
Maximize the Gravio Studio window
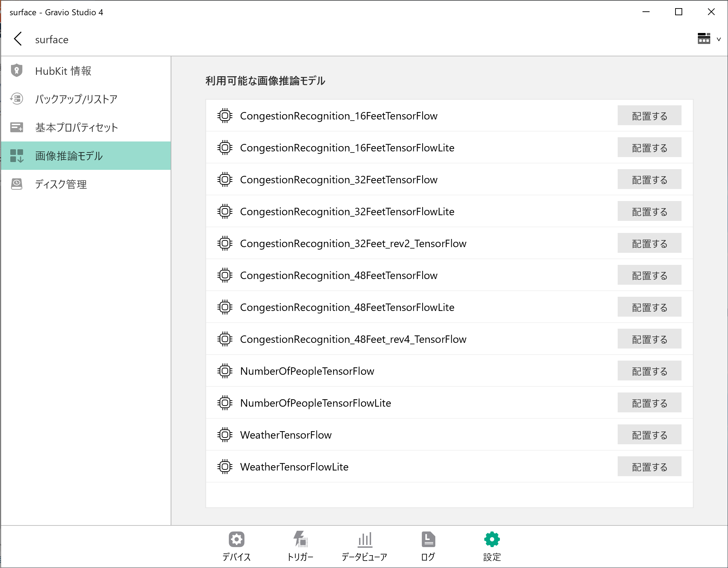[x=679, y=12]
